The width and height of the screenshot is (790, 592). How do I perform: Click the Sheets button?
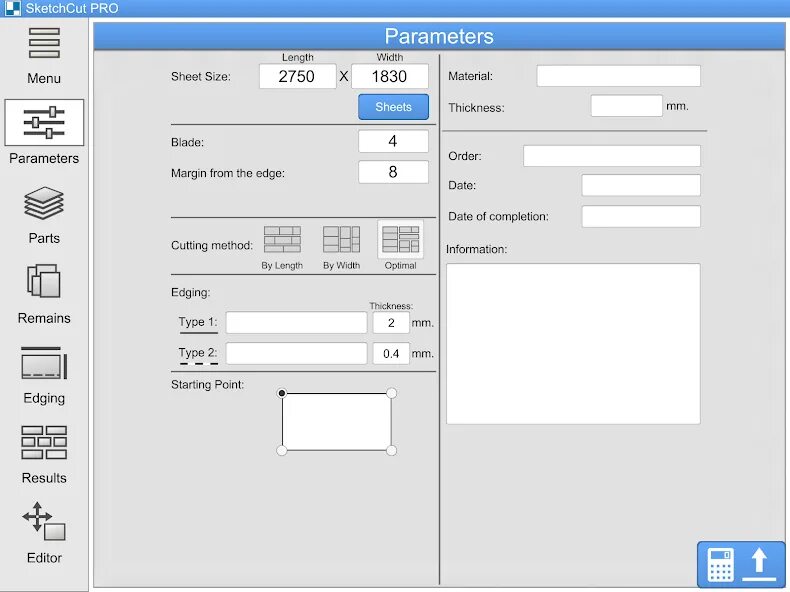pos(393,107)
